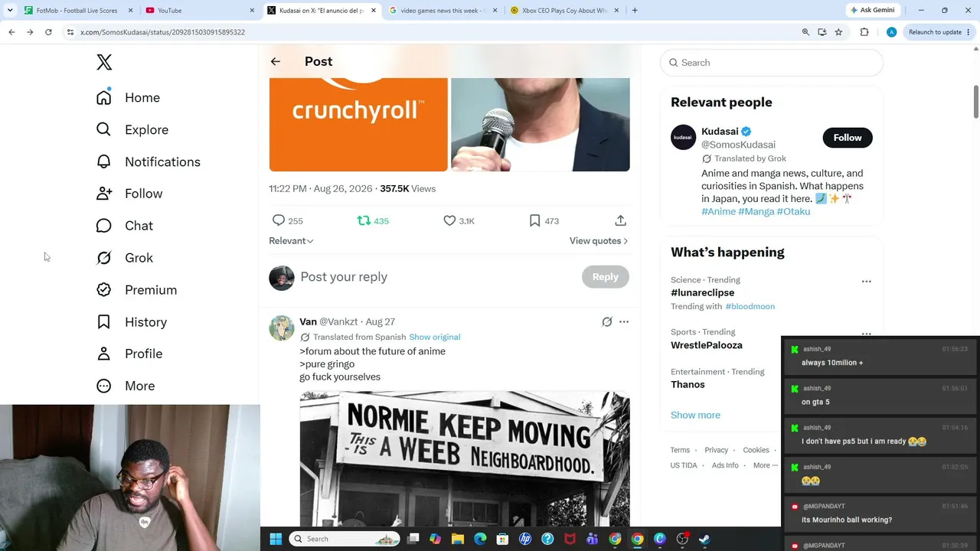980x551 pixels.
Task: Click Show more under trends
Action: [x=695, y=415]
